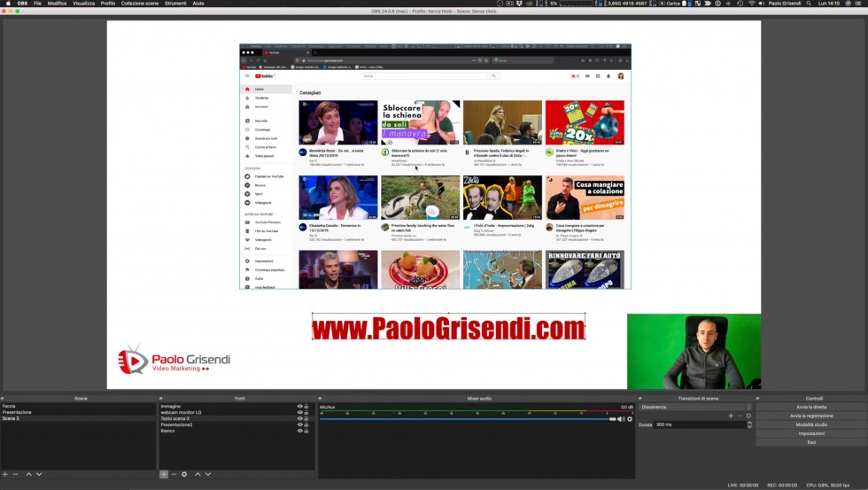Hide the Bianco source

coord(299,431)
